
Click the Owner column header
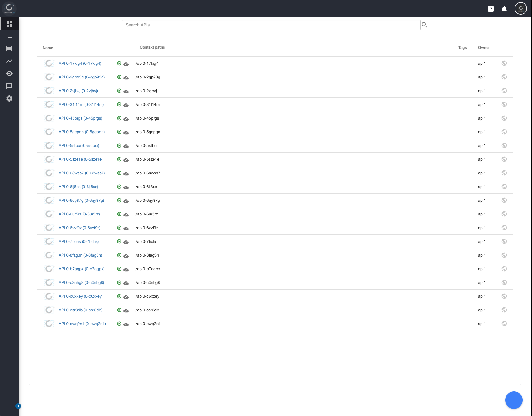tap(484, 48)
